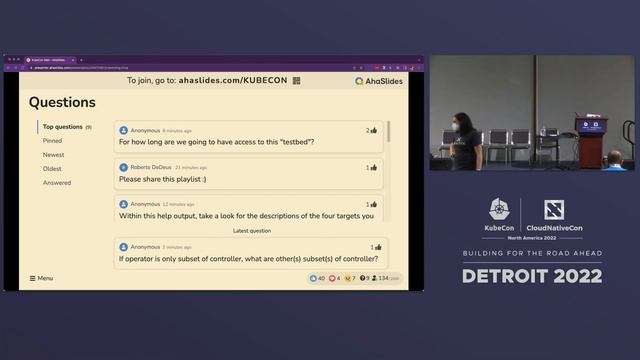Click the "For how long" testbed question text

click(216, 142)
